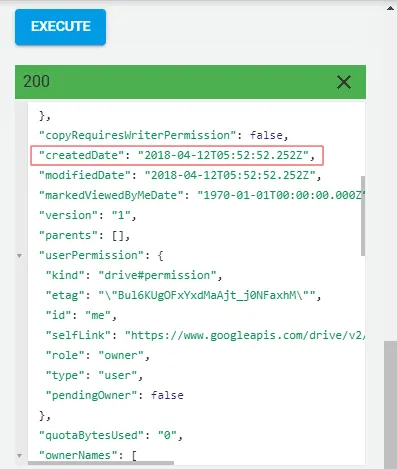397x469 pixels.
Task: Click the createdDate timestamp value
Action: pos(223,155)
